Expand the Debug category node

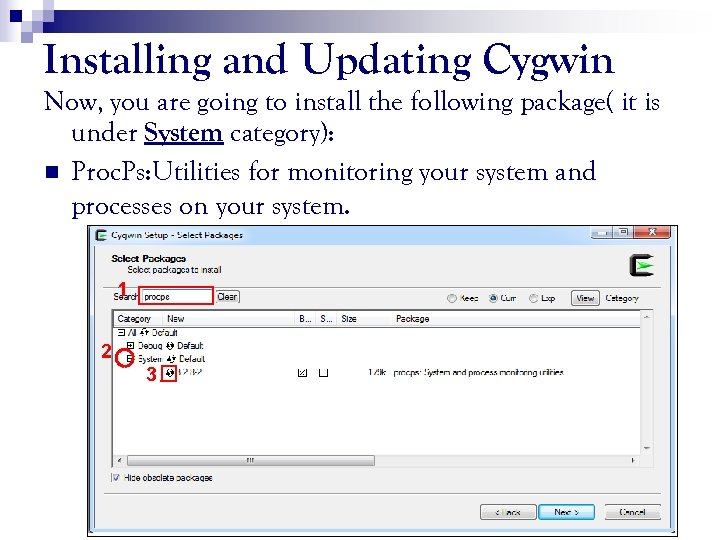(x=130, y=345)
